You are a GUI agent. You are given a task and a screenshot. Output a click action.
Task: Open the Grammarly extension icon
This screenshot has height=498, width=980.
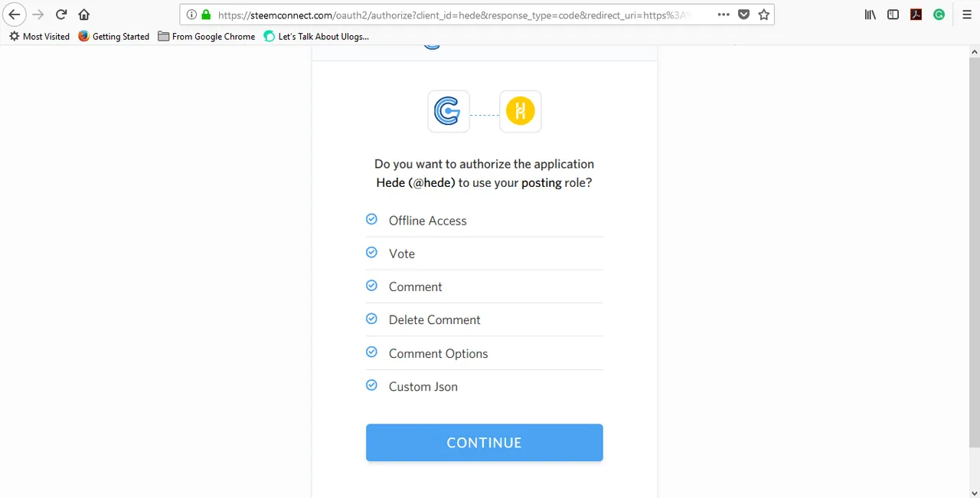tap(939, 15)
